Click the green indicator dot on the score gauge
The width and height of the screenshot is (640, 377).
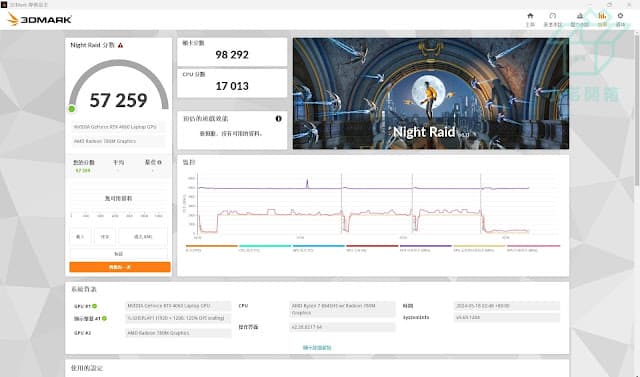72,109
